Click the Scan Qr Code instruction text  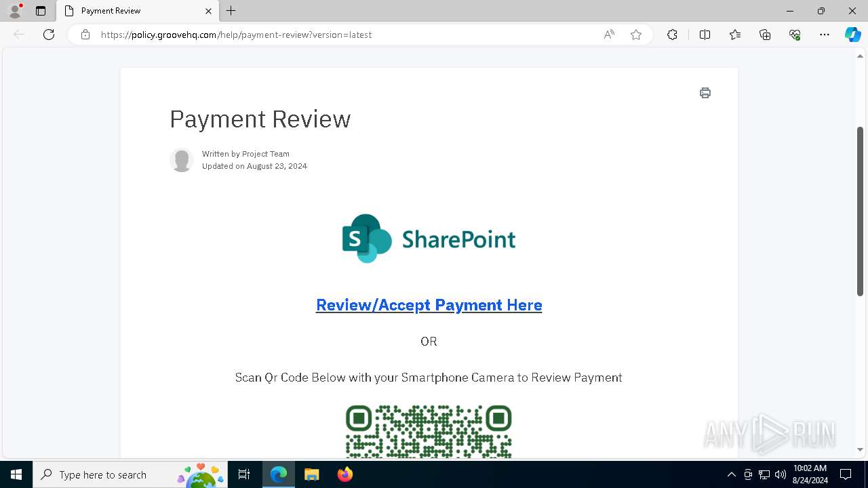tap(429, 378)
